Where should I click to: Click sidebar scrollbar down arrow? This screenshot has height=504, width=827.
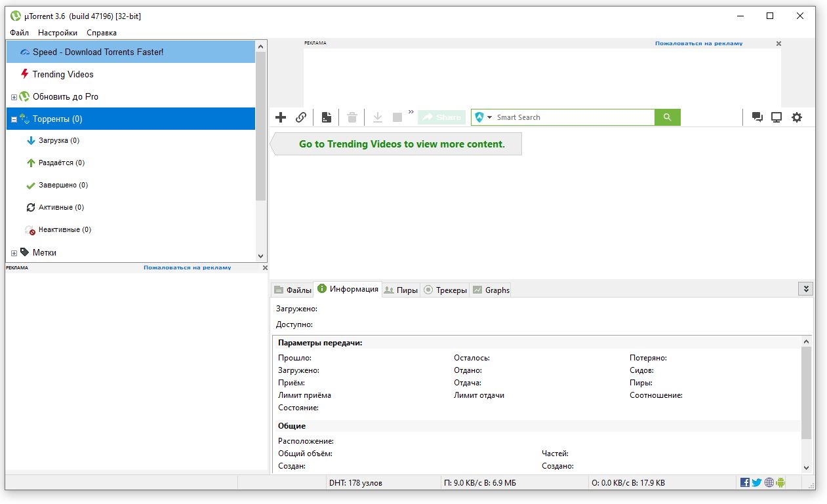261,256
